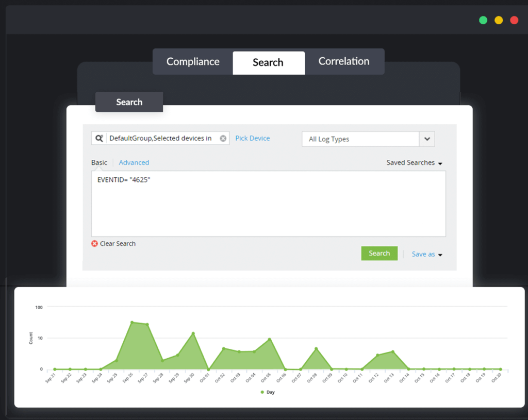Select the Search tab
This screenshot has width=528, height=420.
268,62
